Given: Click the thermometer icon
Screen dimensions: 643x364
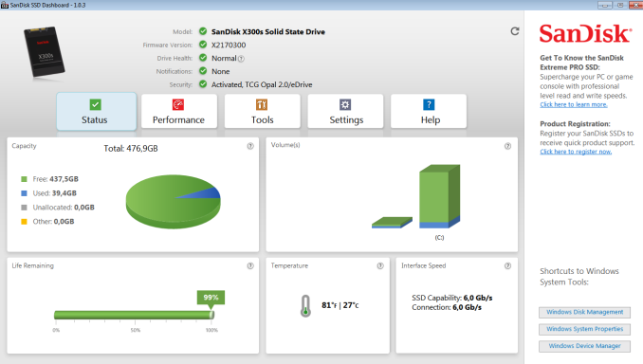Looking at the screenshot, I should (x=305, y=306).
